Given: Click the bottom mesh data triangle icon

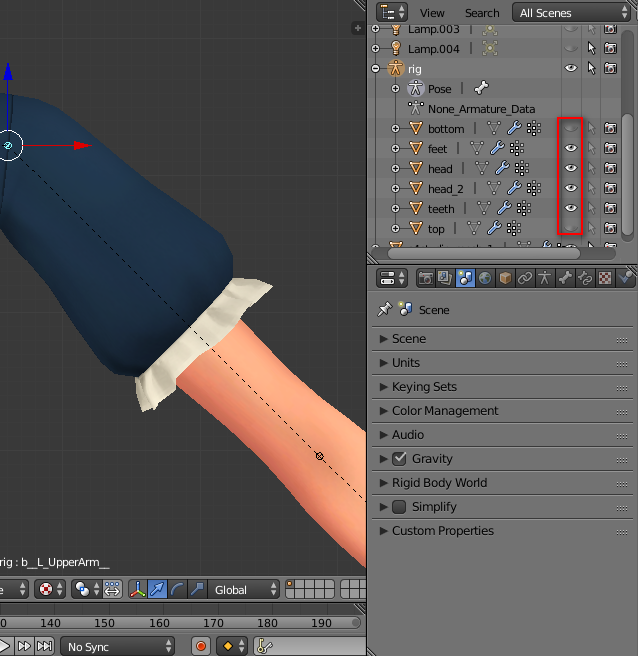Looking at the screenshot, I should pos(494,128).
